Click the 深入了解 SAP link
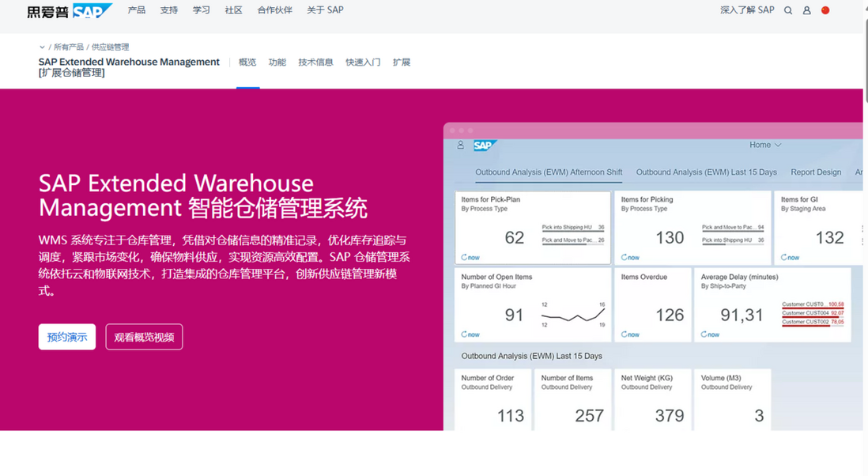868x476 pixels. click(747, 10)
